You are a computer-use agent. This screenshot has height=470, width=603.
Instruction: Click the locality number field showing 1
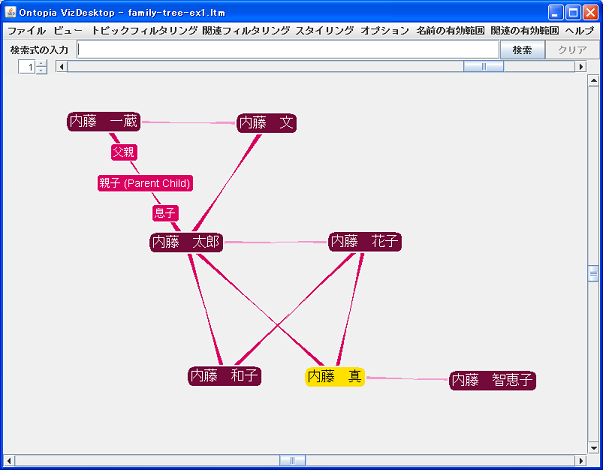[x=27, y=67]
